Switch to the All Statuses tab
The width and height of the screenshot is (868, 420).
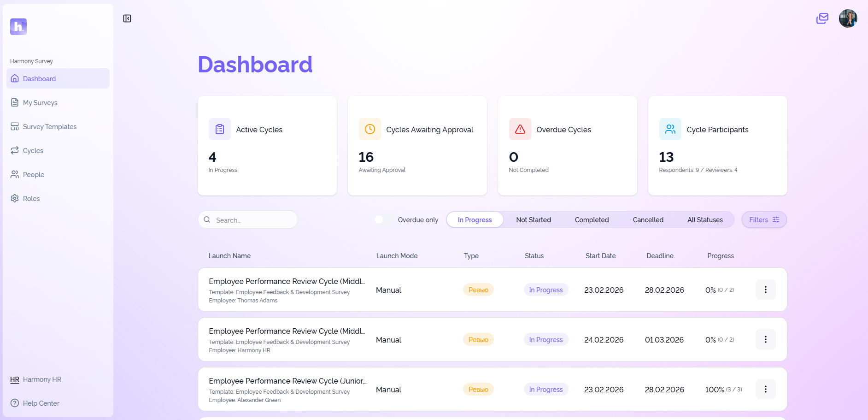pos(705,220)
